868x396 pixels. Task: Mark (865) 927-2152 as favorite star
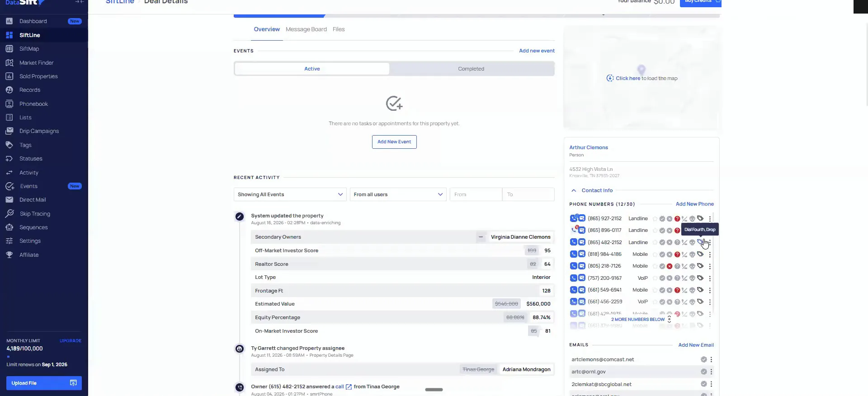(655, 219)
